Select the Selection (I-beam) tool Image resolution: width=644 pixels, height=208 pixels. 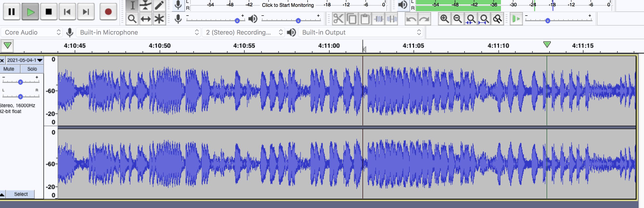click(x=132, y=6)
